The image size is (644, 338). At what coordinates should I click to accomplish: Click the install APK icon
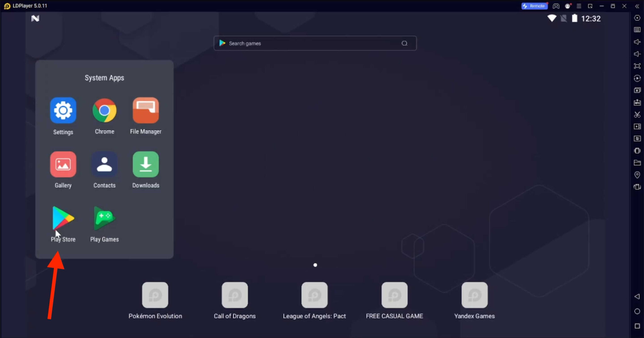click(637, 103)
